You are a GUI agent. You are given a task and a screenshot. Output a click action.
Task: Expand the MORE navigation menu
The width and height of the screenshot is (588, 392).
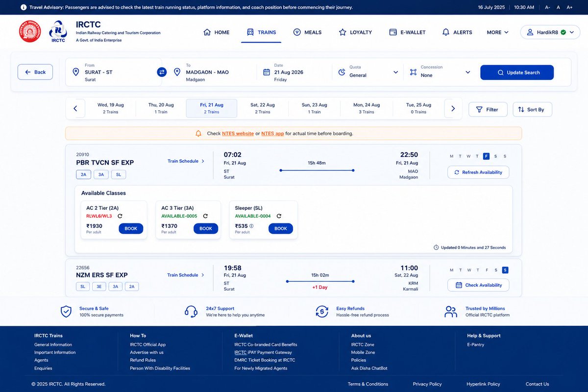497,32
